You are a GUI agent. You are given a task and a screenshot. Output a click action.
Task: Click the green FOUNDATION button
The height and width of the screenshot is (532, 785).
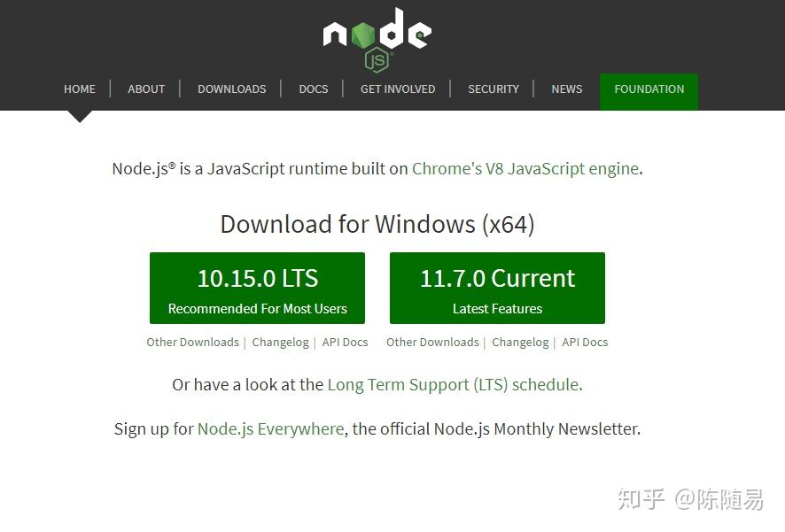click(x=649, y=91)
